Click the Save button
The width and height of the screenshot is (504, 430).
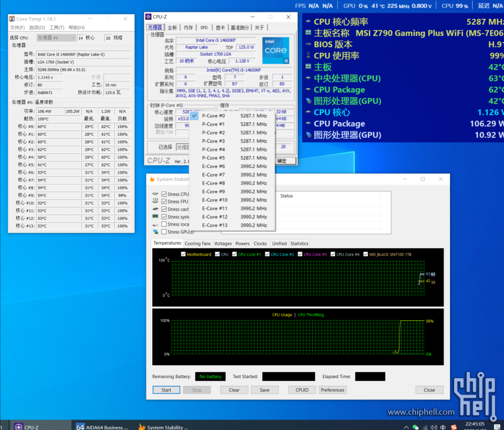click(x=264, y=390)
